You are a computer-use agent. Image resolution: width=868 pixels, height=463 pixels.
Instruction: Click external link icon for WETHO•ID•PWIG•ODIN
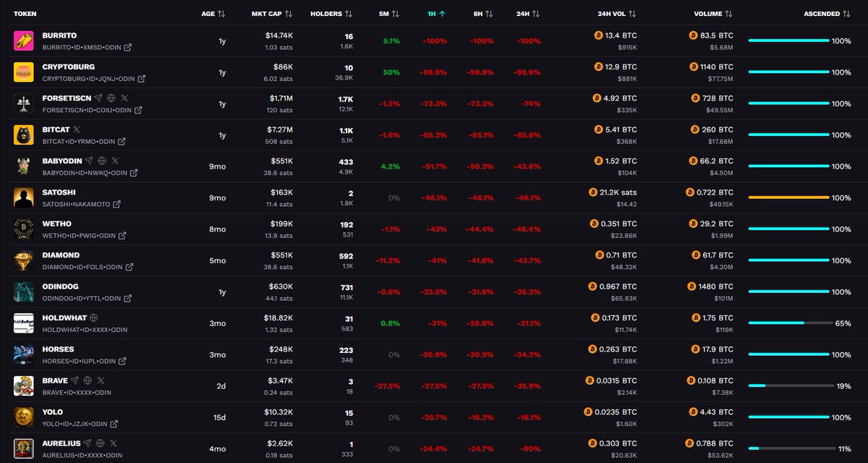122,236
